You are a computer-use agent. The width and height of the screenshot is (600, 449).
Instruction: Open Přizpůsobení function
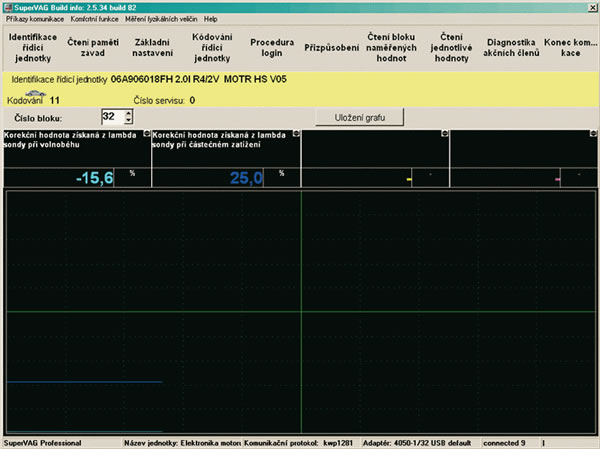(x=331, y=48)
